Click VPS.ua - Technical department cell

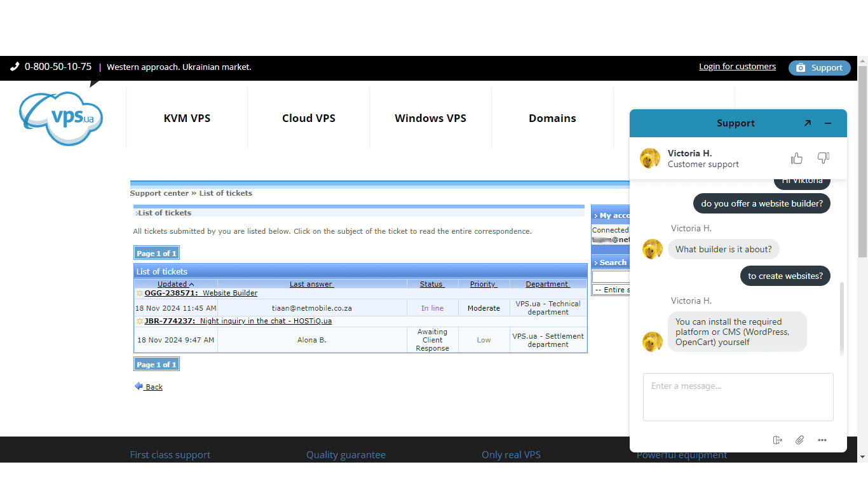tap(548, 308)
